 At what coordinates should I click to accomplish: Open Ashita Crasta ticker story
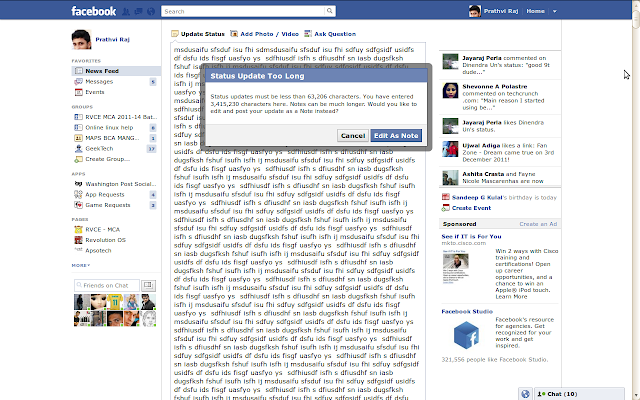(x=500, y=177)
